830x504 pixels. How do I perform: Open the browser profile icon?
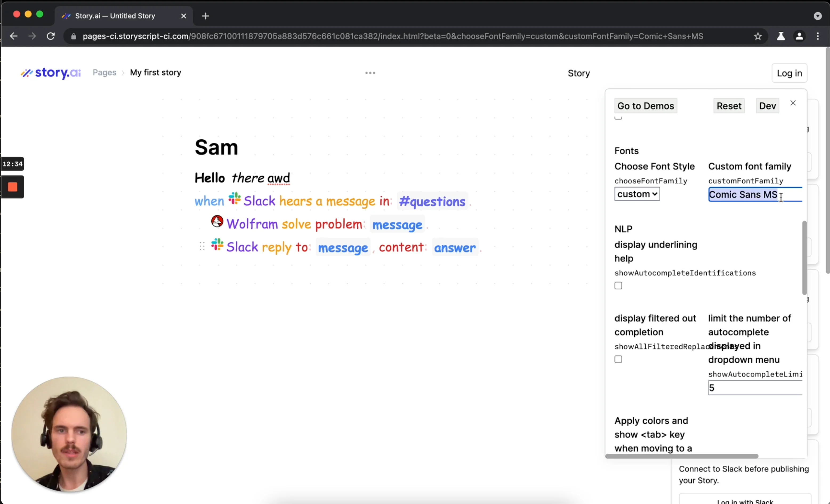799,36
